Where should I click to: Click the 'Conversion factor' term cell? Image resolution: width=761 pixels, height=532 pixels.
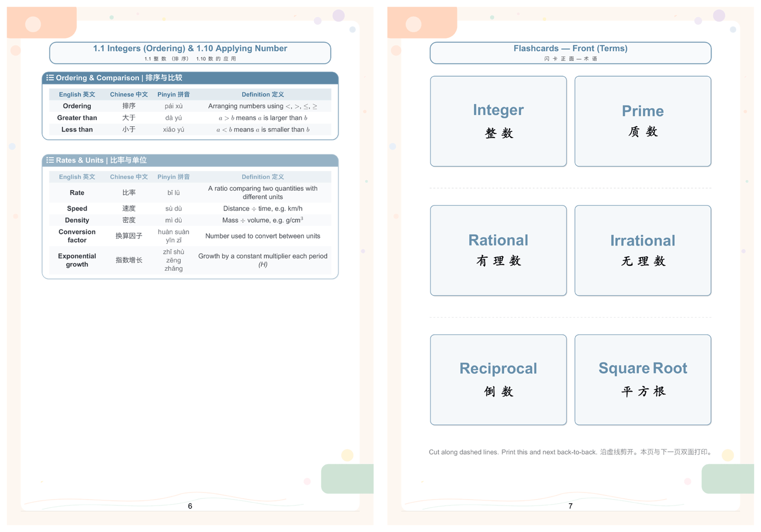(x=77, y=236)
